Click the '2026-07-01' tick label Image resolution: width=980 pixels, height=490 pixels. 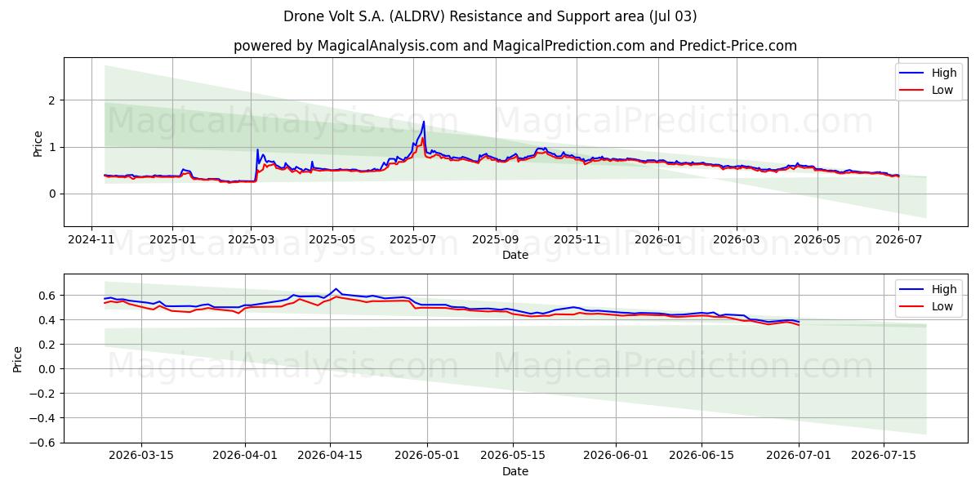pyautogui.click(x=799, y=456)
